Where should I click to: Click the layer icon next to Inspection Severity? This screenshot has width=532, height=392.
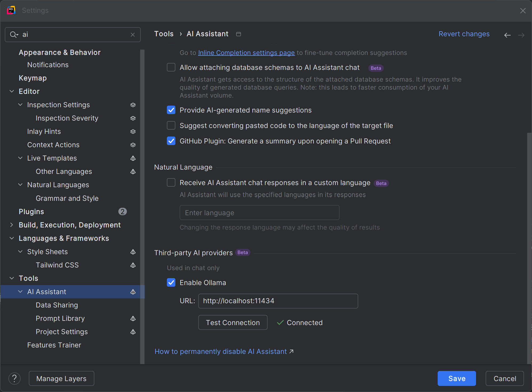[133, 118]
